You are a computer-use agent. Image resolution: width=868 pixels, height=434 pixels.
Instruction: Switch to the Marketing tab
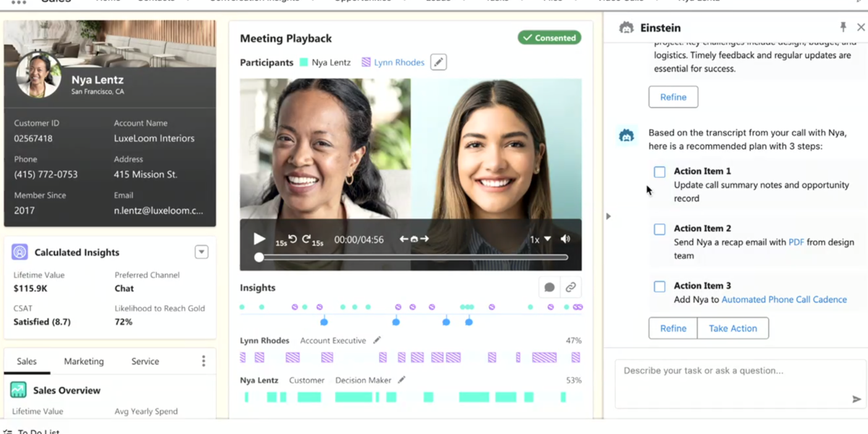point(84,362)
